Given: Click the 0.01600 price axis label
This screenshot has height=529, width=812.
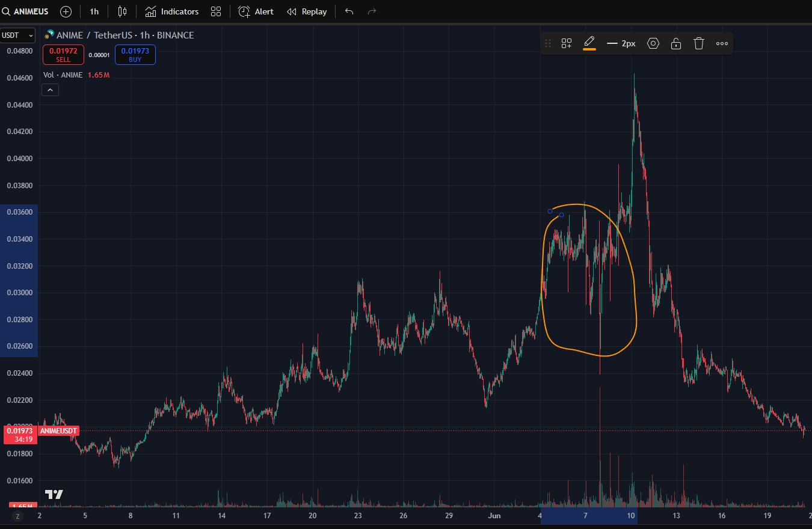Looking at the screenshot, I should pyautogui.click(x=19, y=480).
